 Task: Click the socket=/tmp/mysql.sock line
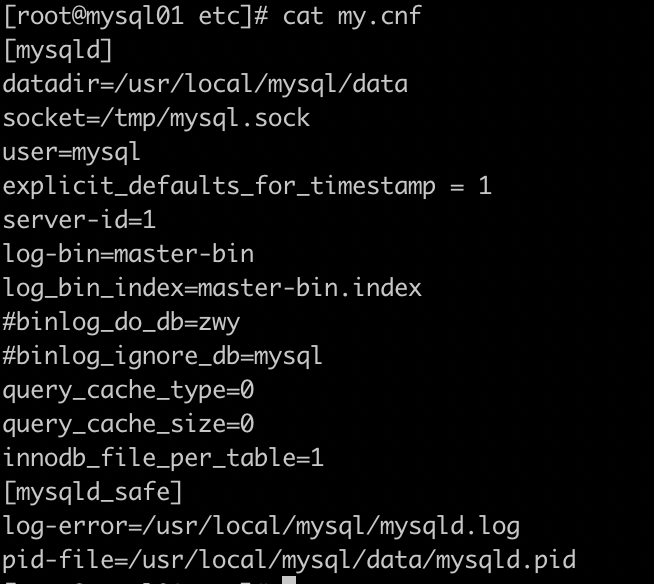156,118
